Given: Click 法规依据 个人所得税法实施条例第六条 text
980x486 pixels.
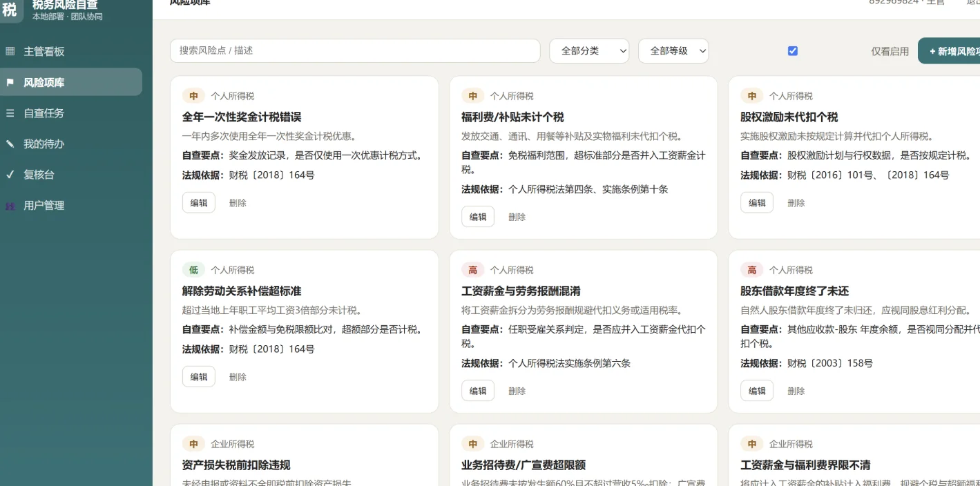Looking at the screenshot, I should 546,363.
